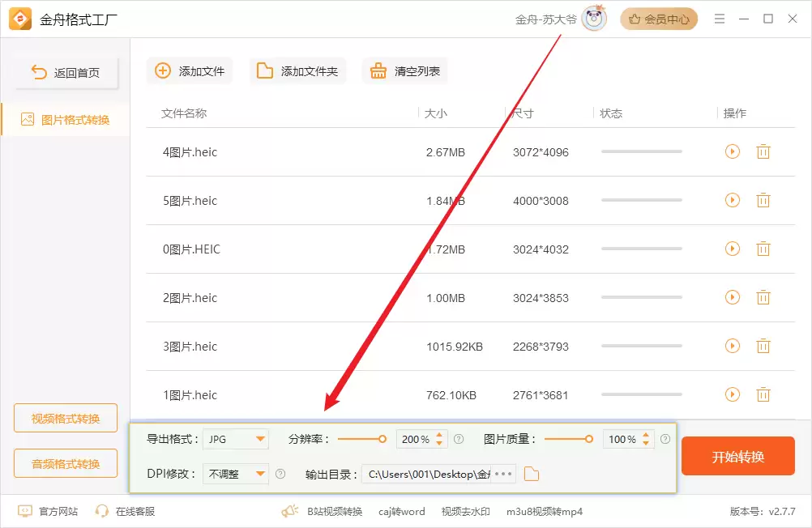Open the hamburger main menu icon

[720, 19]
